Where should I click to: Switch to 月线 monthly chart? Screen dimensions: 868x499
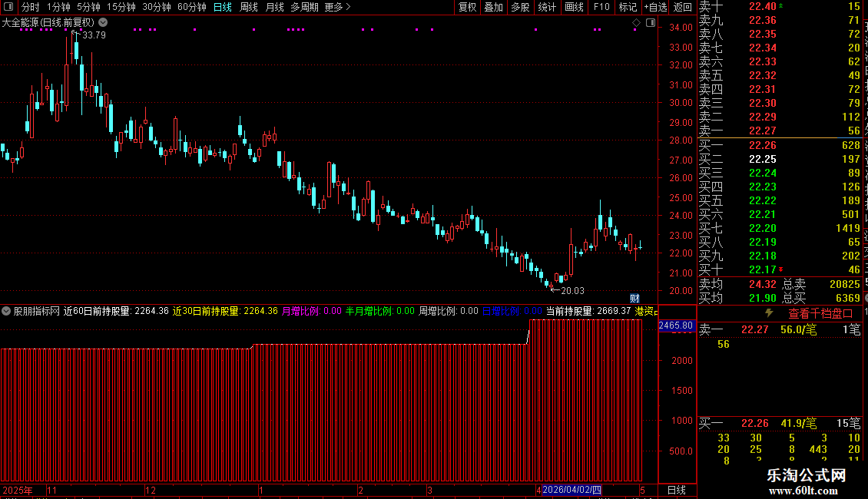tap(274, 7)
